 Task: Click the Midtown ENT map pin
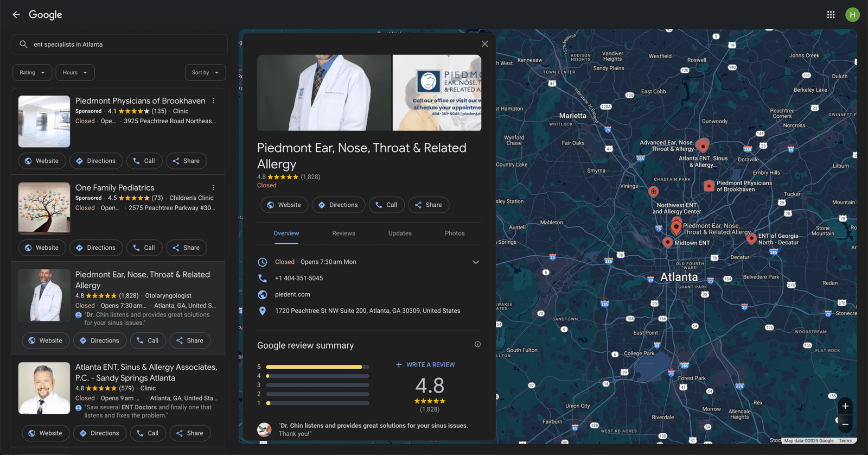(x=668, y=242)
